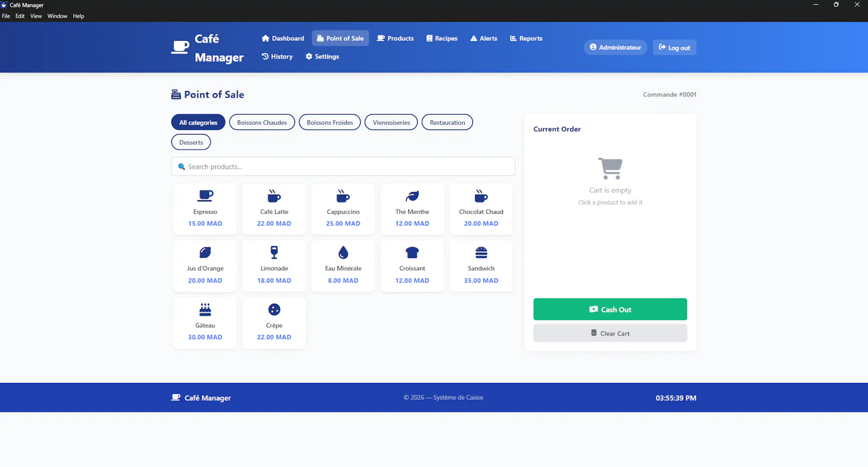Filter by Viennoiseries category

pos(391,123)
